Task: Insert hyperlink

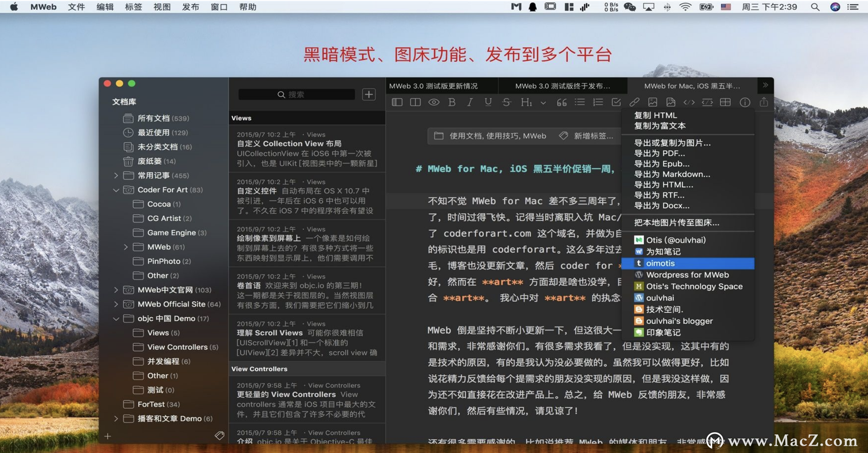Action: 635,102
